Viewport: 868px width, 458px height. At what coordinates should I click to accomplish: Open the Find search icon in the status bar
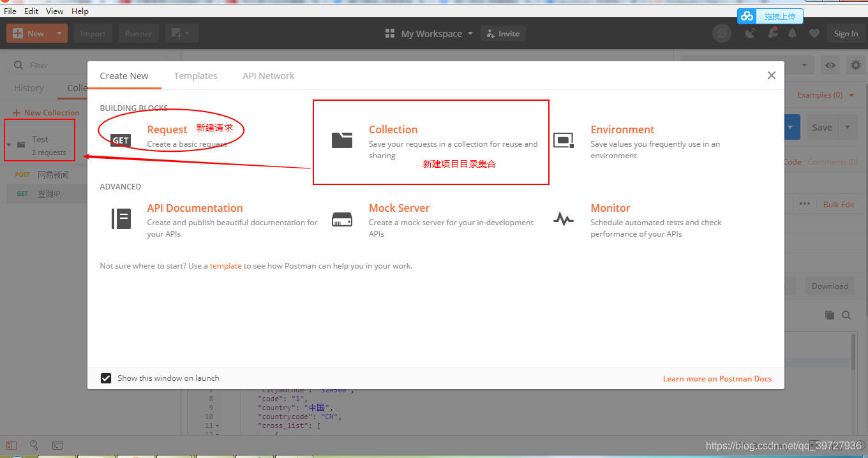[x=34, y=445]
